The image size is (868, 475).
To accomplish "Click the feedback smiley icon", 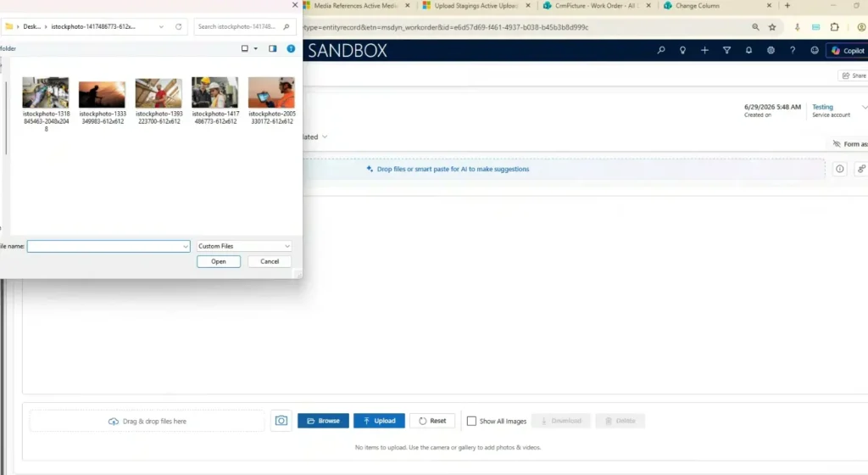I will (815, 50).
